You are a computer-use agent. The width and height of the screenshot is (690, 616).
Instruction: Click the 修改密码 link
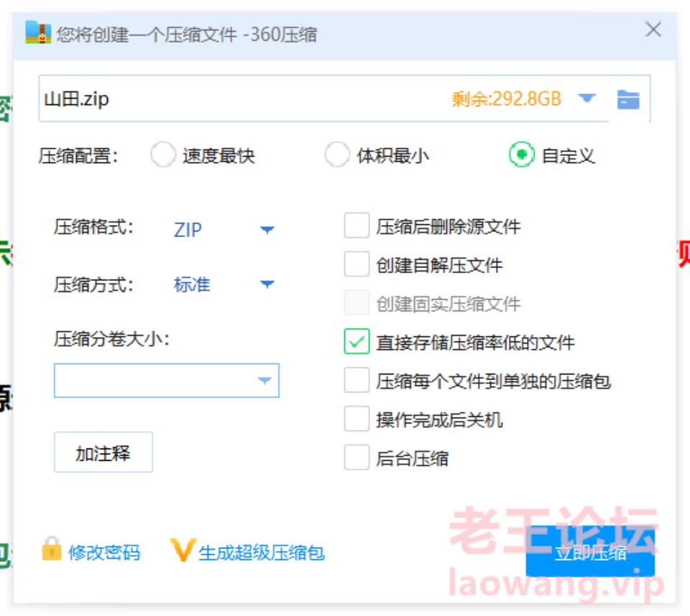click(104, 553)
